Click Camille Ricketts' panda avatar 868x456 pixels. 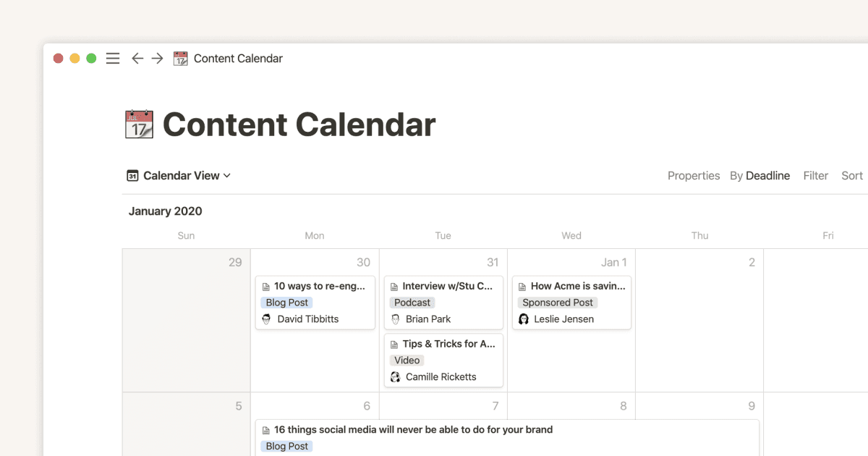[396, 376]
